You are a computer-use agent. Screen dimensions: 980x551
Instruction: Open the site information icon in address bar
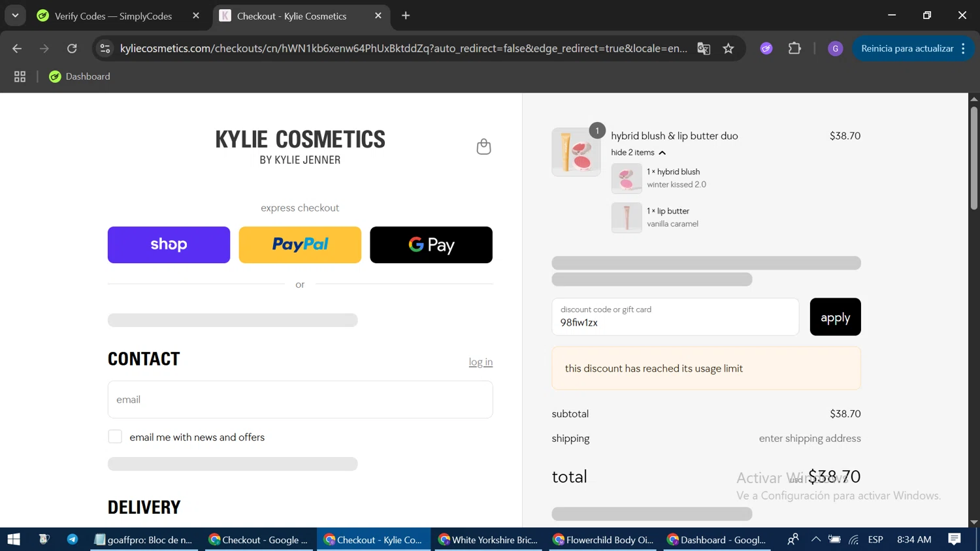point(105,48)
